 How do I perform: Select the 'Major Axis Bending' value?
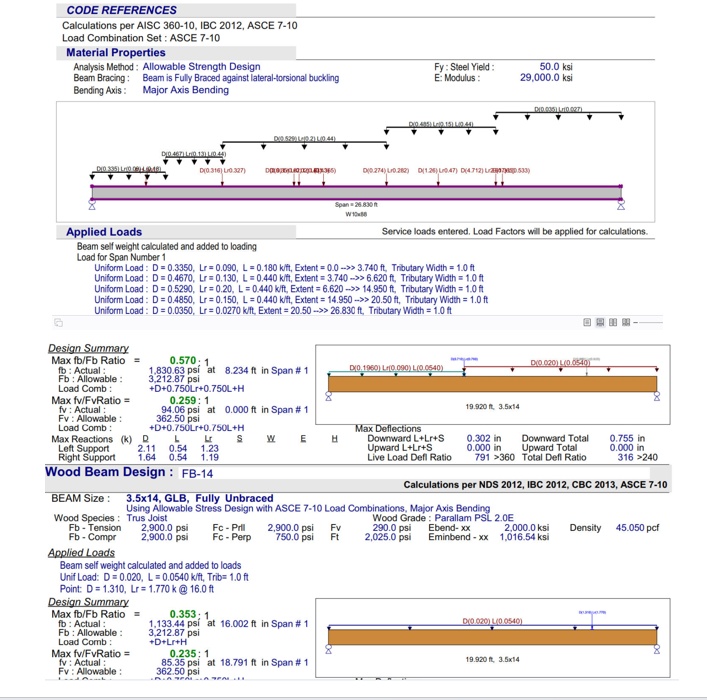[186, 90]
